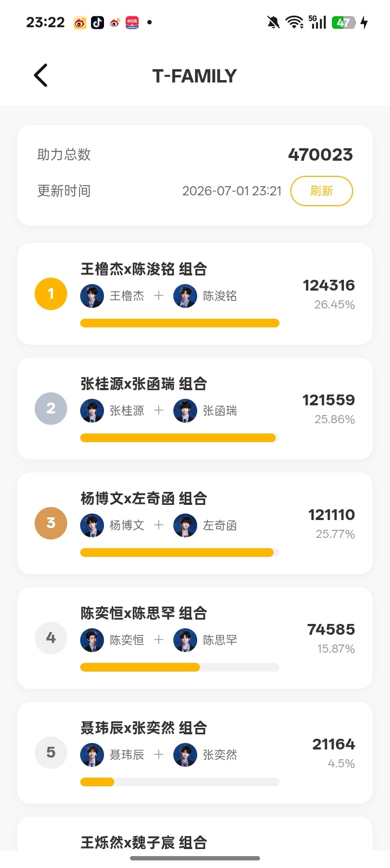Image resolution: width=390 pixels, height=868 pixels.
Task: Tap 张桂源 avatar picture
Action: tap(92, 411)
